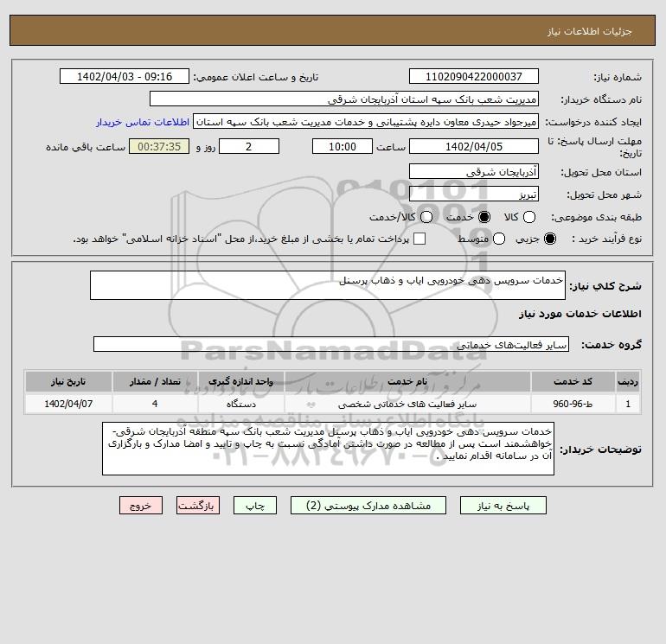Click the کد خدمت column header
666x644 pixels.
(x=573, y=381)
